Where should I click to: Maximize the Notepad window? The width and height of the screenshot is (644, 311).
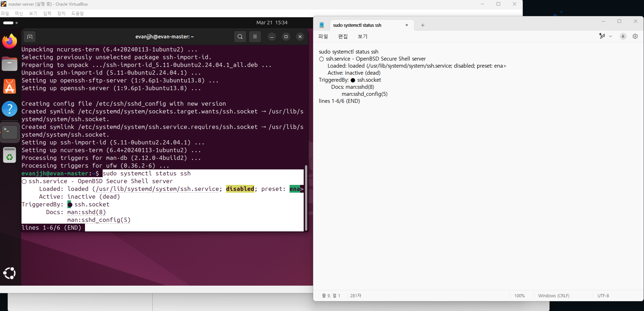619,21
